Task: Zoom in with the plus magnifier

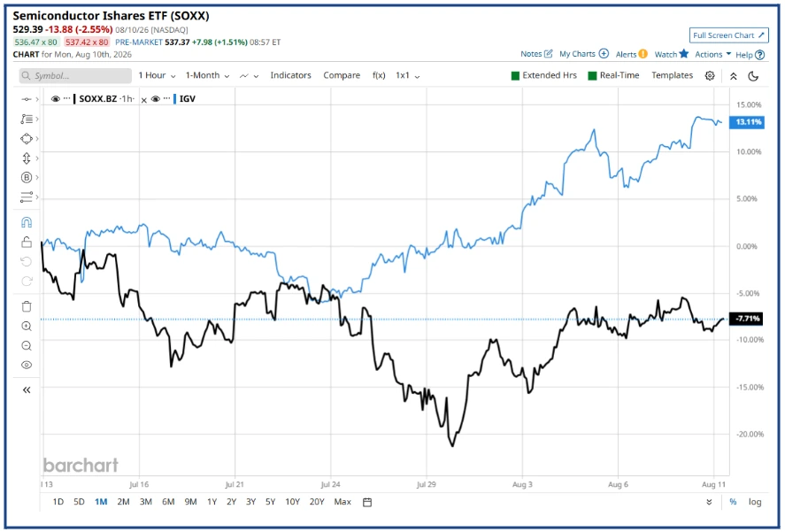Action: [27, 326]
